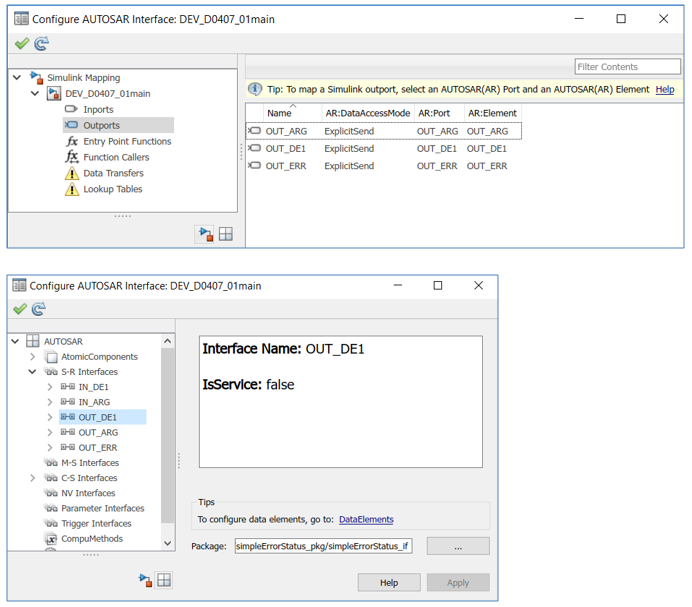Image resolution: width=692 pixels, height=607 pixels.
Task: Click the outport icon of the OUT_ARG row
Action: click(x=254, y=131)
